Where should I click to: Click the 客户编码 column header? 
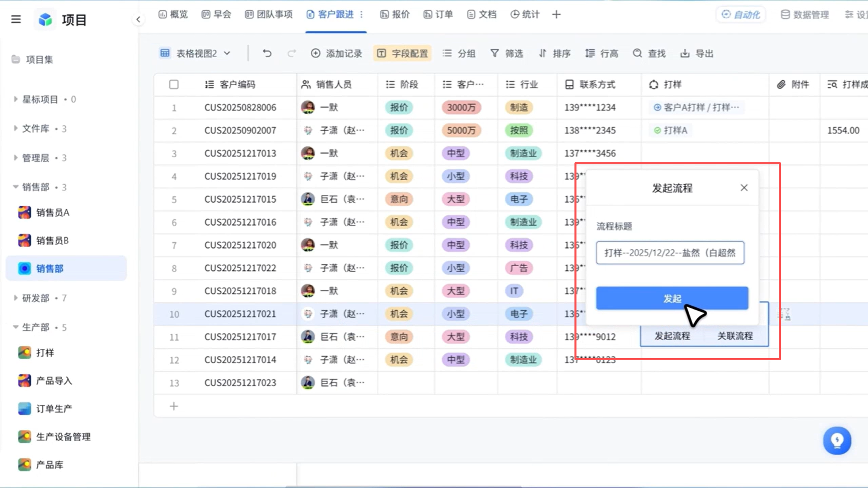230,84
